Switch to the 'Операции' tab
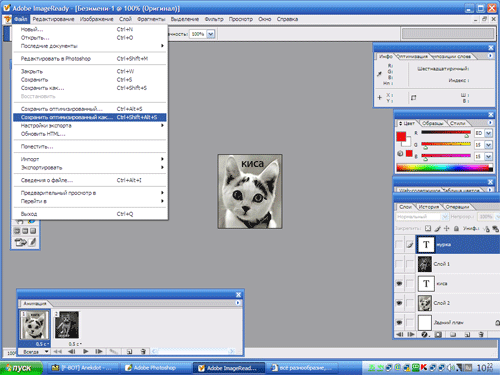Screen dimensions: 500x375 (x=457, y=207)
